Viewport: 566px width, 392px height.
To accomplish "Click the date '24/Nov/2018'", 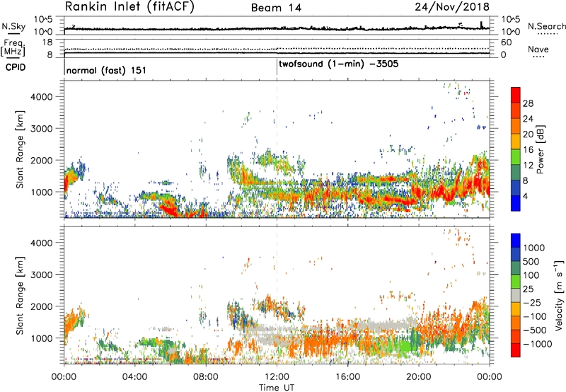I will coord(452,6).
